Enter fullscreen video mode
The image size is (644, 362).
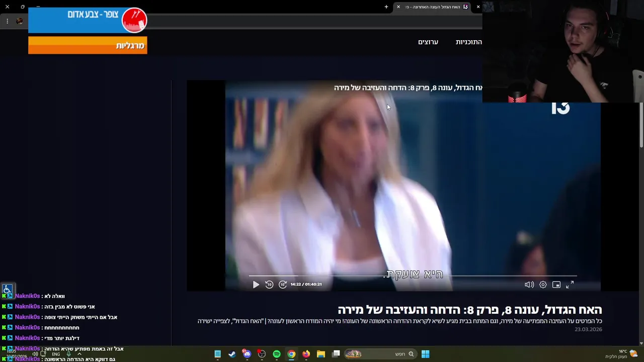(x=570, y=285)
